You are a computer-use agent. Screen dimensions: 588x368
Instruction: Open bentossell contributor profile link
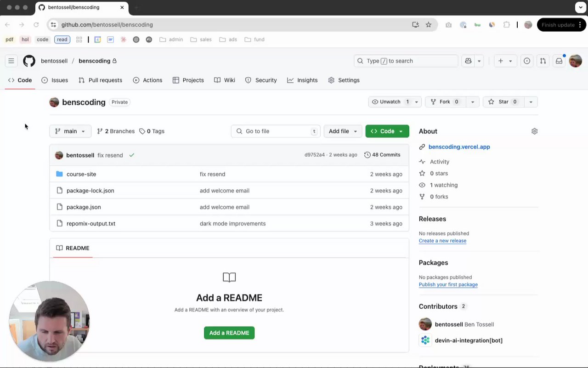449,324
